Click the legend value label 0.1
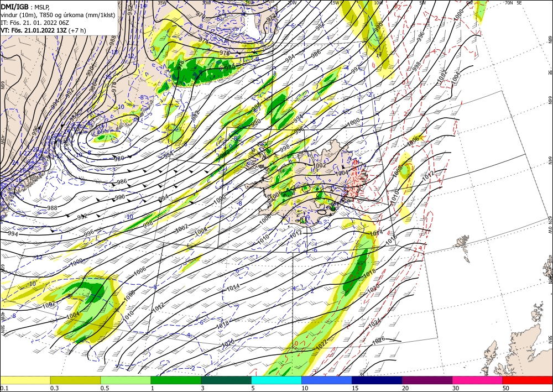Image resolution: width=553 pixels, height=392 pixels. pos(3,388)
